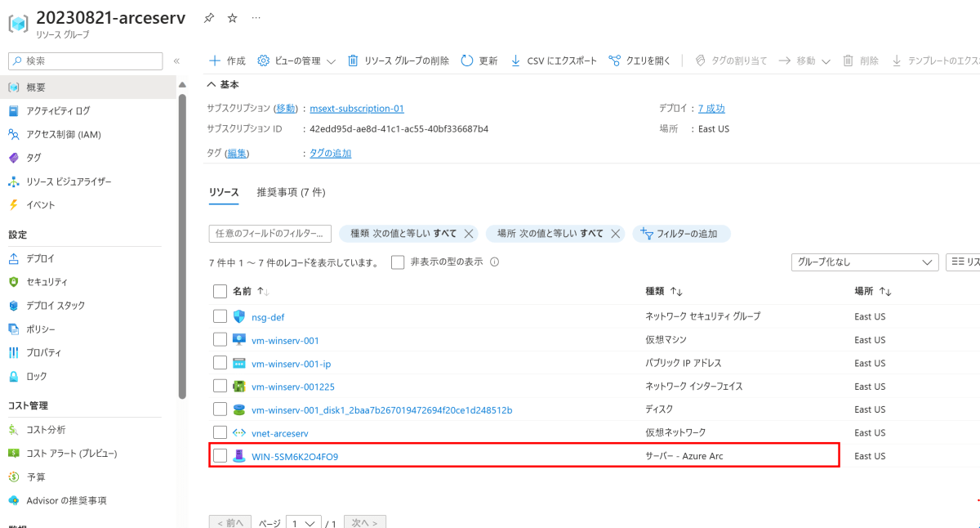Click フィルターの追加 button
980x528 pixels.
click(681, 234)
